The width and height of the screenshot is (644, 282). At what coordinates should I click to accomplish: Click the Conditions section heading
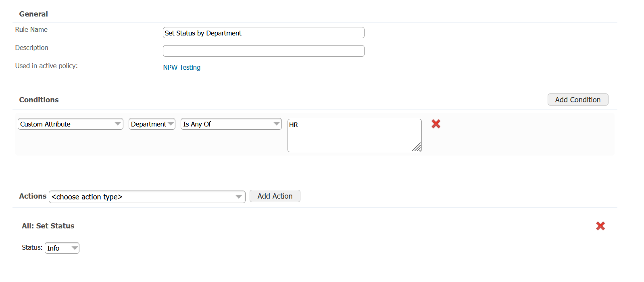(39, 100)
